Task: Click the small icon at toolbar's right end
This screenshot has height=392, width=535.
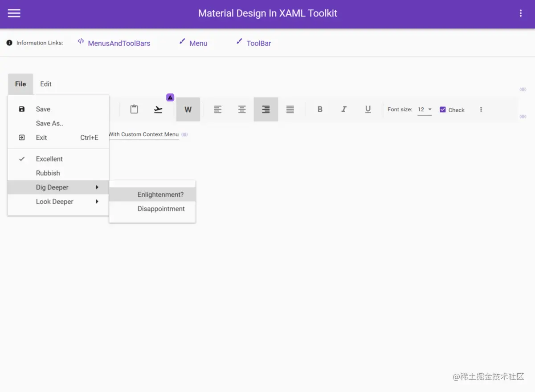Action: tap(523, 117)
